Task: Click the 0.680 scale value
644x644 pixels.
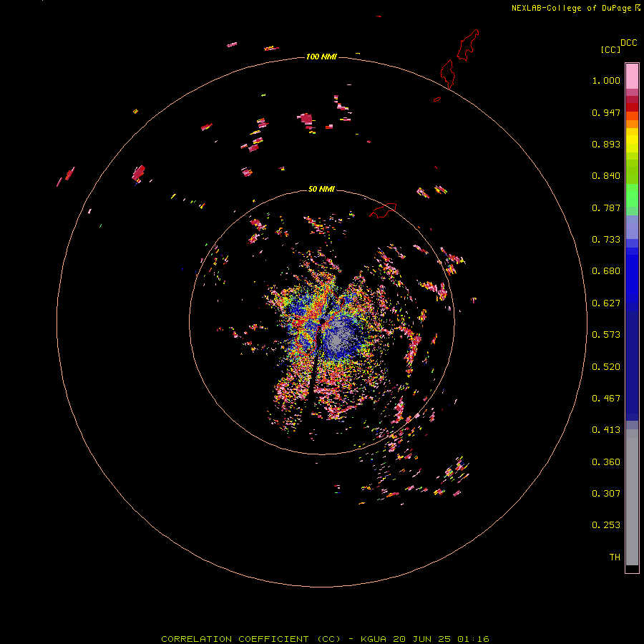Action: [x=606, y=271]
